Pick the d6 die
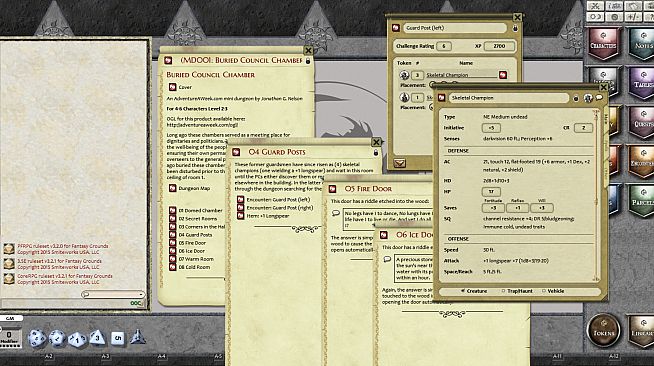The image size is (654, 366). [x=117, y=338]
